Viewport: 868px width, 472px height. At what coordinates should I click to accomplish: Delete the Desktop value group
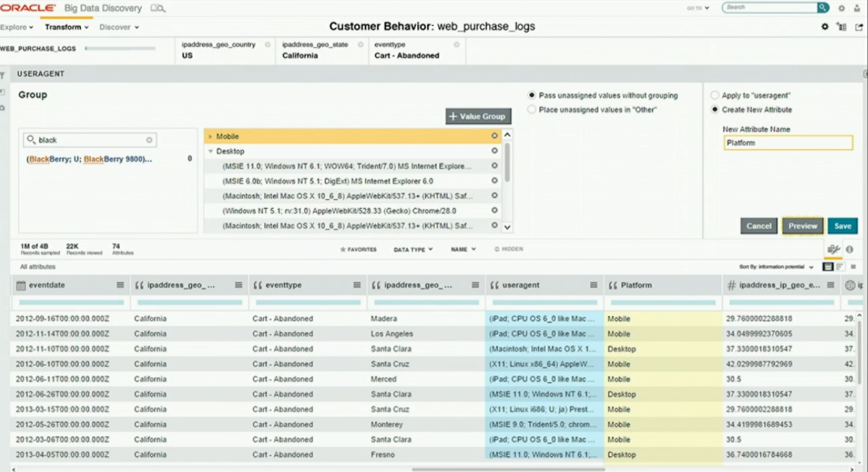click(x=494, y=151)
